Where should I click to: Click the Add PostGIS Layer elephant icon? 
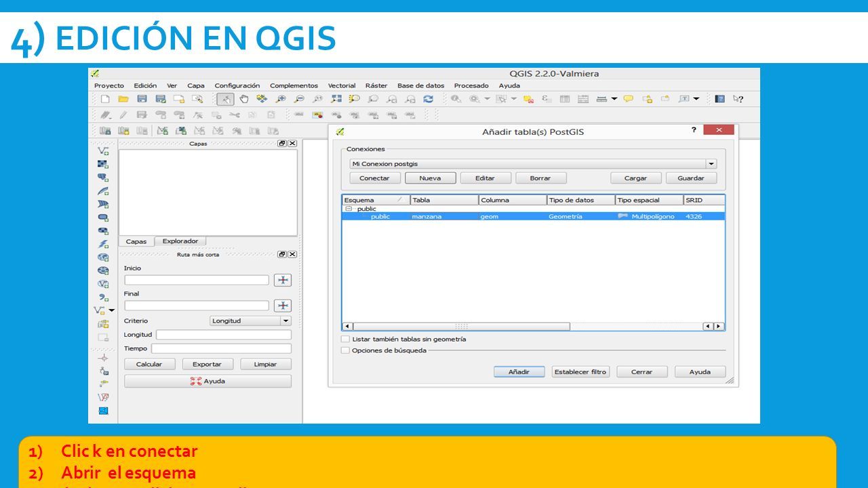pyautogui.click(x=103, y=178)
